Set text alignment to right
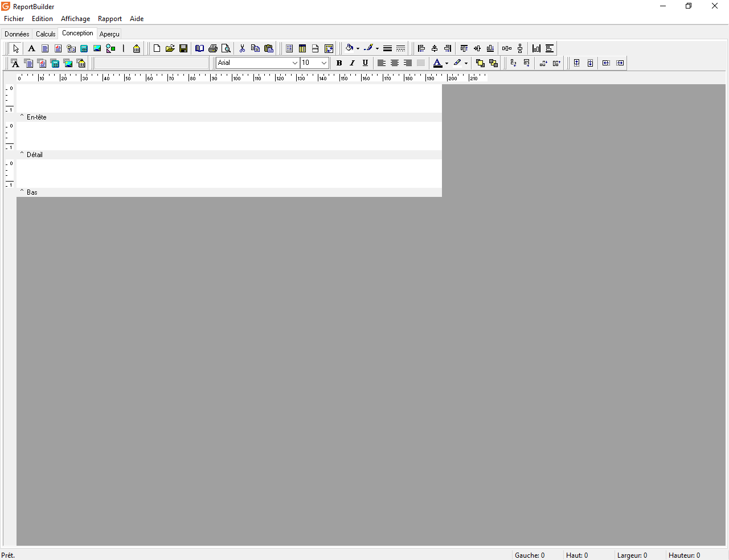 [x=408, y=63]
